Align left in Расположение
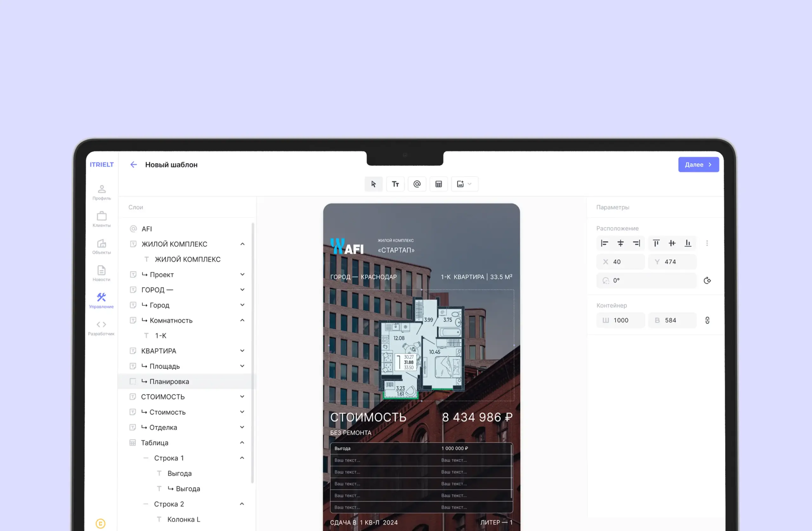 [x=605, y=243]
